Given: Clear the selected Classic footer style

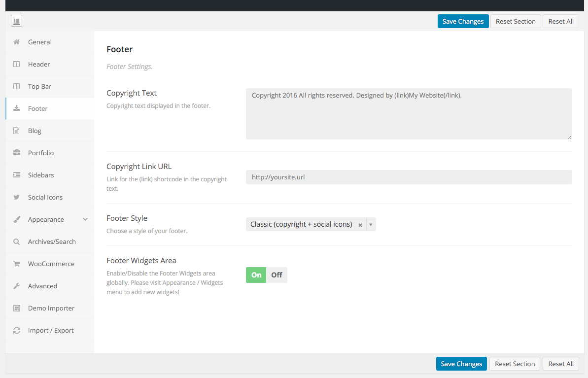Looking at the screenshot, I should (x=360, y=225).
